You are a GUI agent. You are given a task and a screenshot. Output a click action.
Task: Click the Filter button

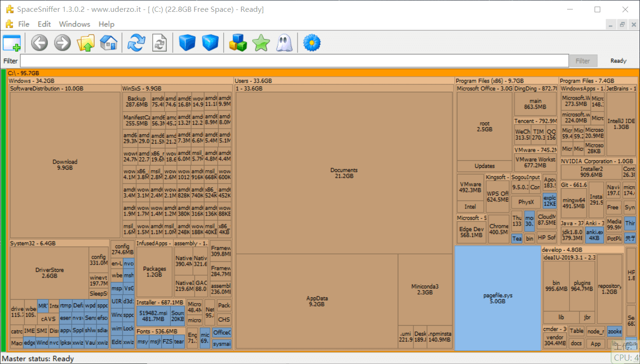click(x=583, y=61)
